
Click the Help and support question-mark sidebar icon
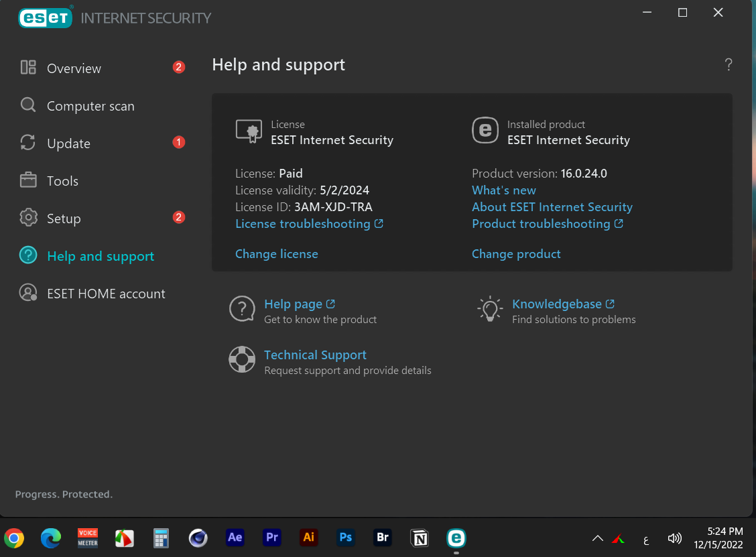tap(28, 255)
